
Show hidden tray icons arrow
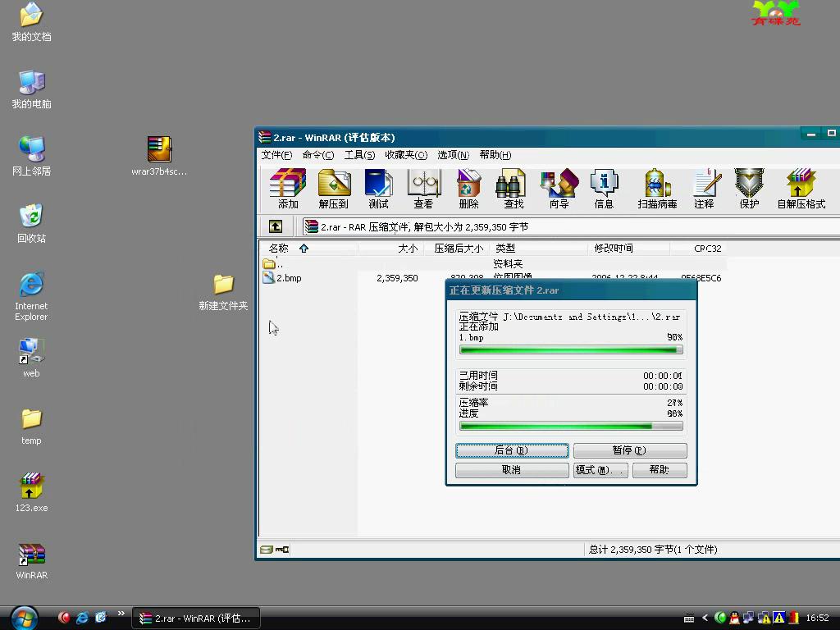(705, 618)
